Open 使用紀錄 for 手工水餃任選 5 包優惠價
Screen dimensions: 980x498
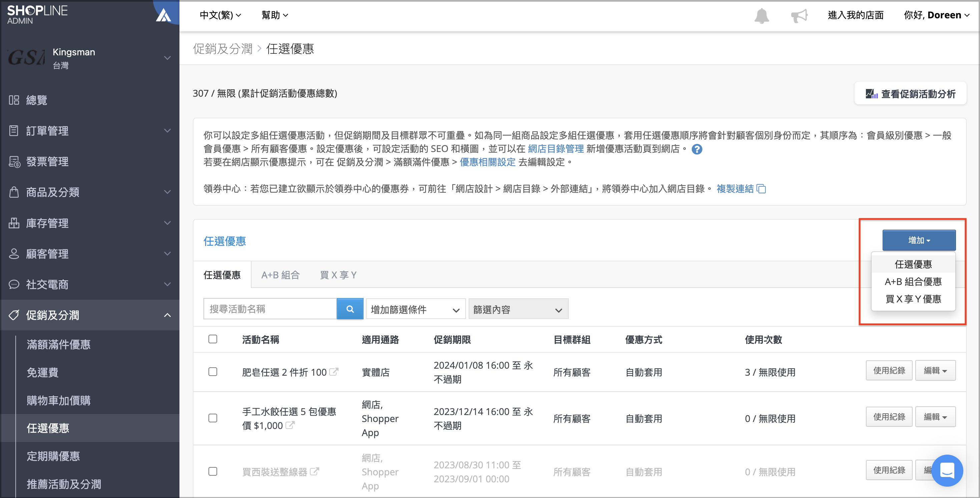(x=889, y=417)
